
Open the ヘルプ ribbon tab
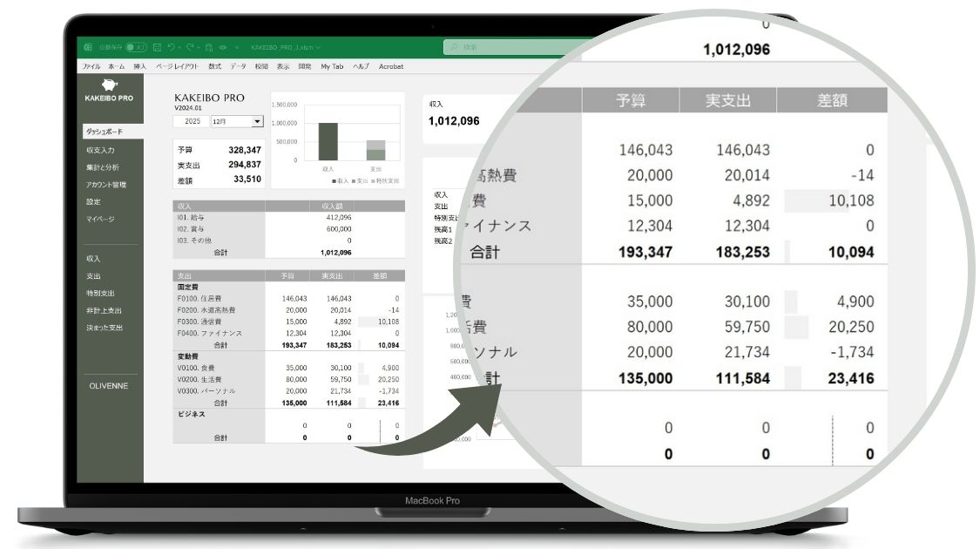pos(361,66)
